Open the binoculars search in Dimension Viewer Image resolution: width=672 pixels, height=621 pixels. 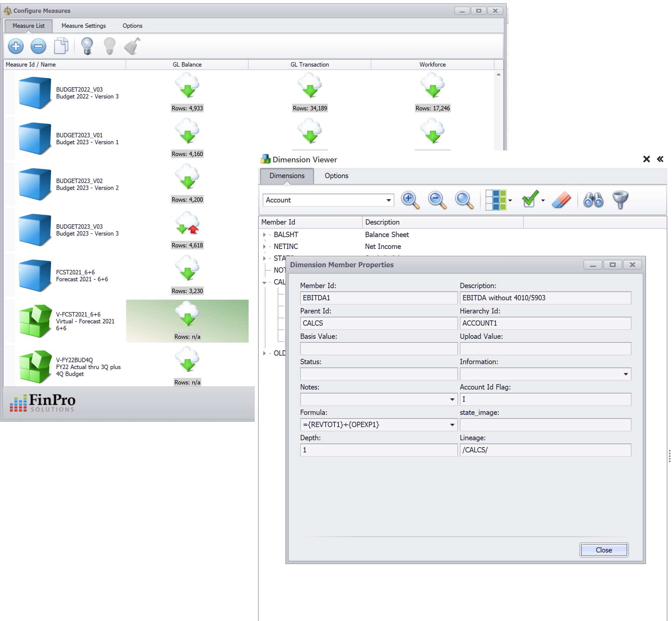(594, 200)
